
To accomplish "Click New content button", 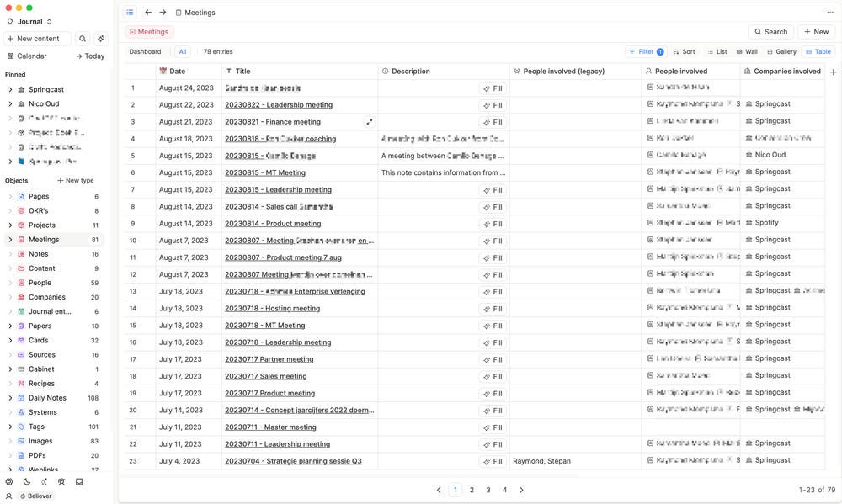I will [37, 39].
